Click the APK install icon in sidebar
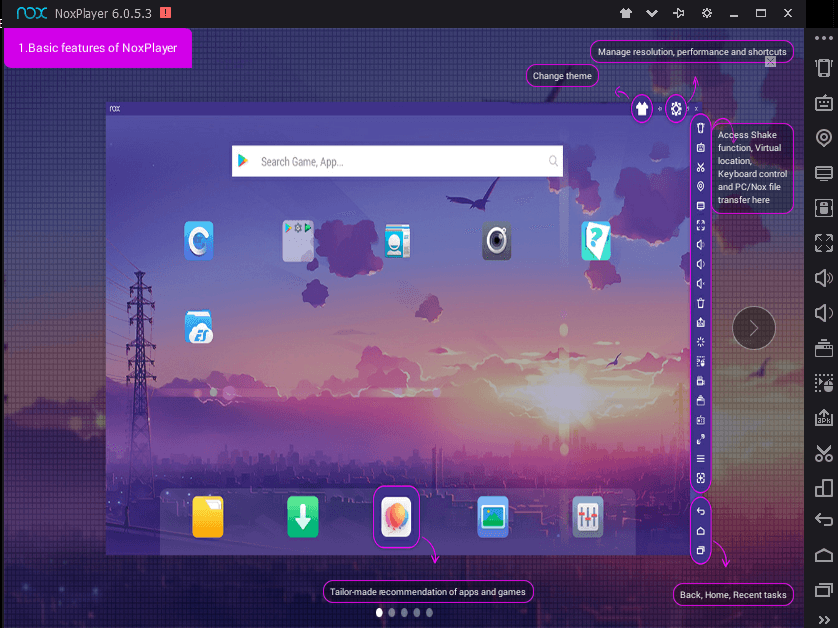This screenshot has height=628, width=838. [823, 417]
